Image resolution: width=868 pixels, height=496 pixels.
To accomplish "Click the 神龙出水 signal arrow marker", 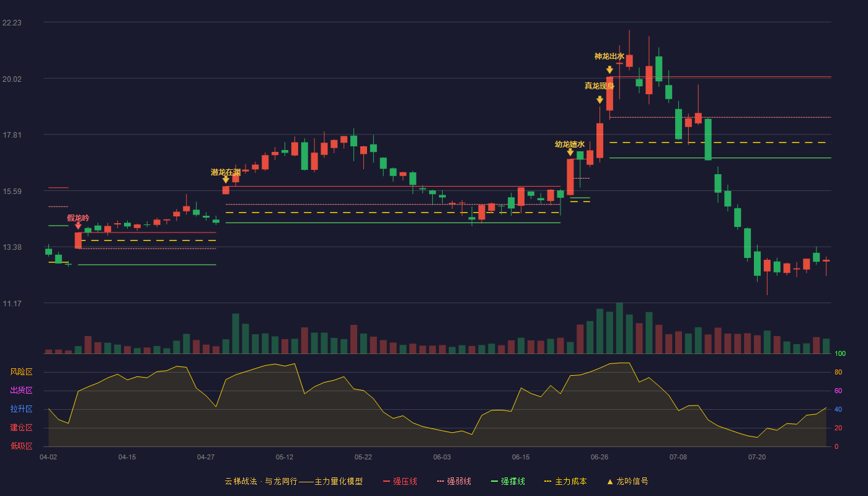I will tap(609, 70).
